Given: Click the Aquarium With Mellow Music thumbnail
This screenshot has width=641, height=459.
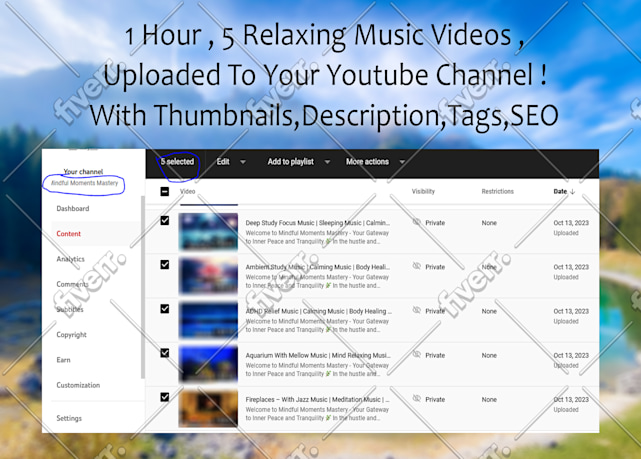Looking at the screenshot, I should (x=208, y=364).
